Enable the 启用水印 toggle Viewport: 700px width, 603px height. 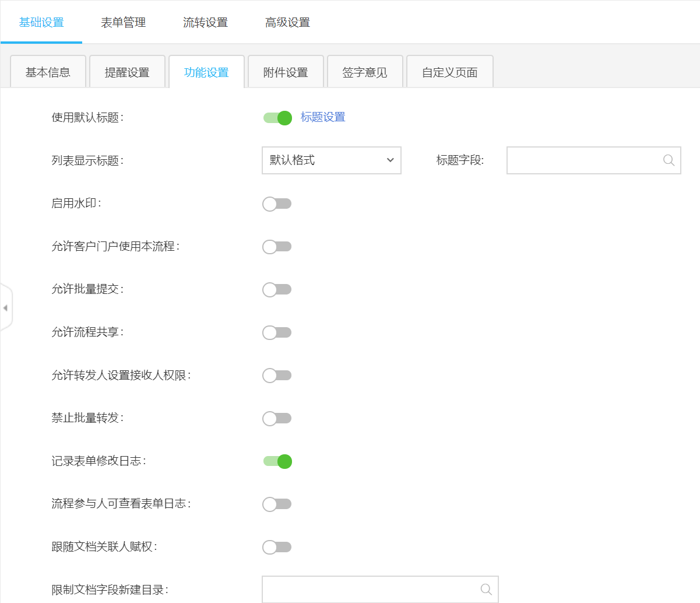(277, 204)
